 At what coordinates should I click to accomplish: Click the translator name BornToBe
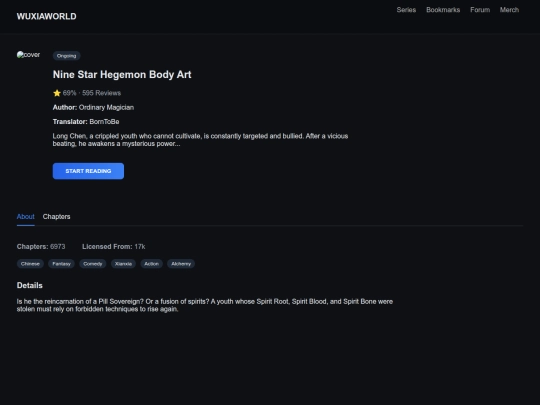(104, 122)
